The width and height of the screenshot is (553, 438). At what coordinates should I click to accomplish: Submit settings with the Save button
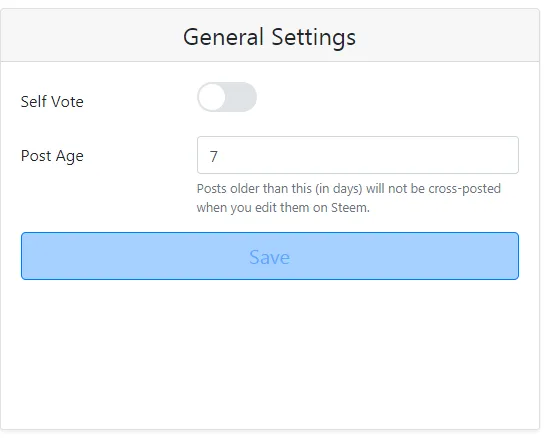coord(270,256)
